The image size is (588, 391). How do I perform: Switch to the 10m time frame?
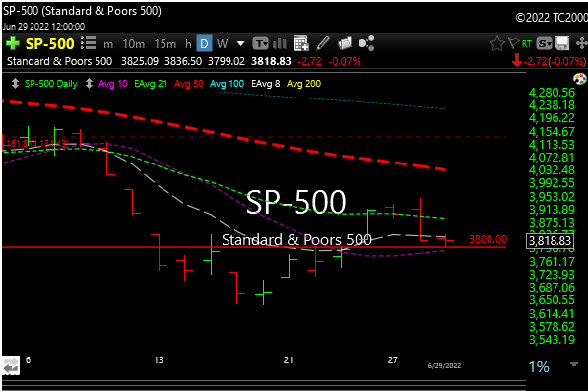point(134,44)
